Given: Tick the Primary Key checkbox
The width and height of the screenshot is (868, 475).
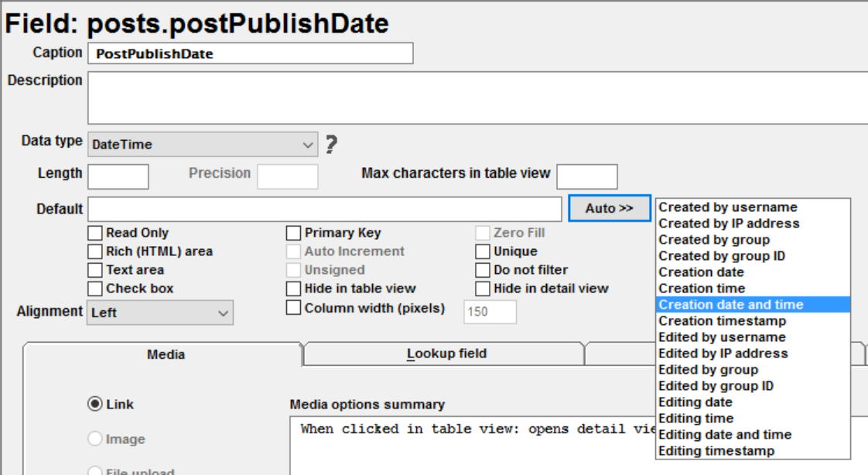Looking at the screenshot, I should click(x=294, y=233).
